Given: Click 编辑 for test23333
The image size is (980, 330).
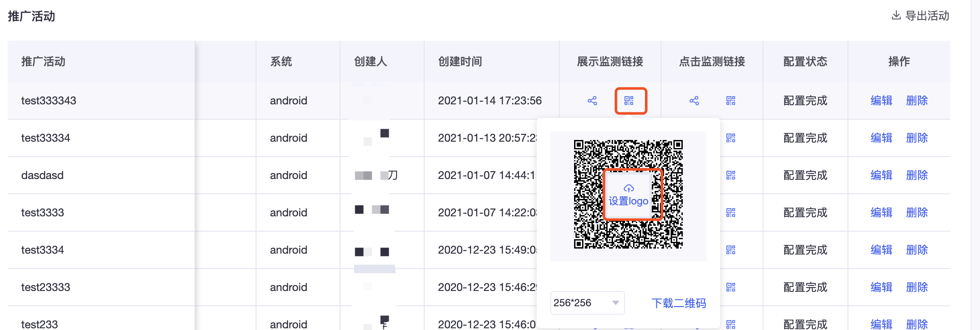Looking at the screenshot, I should click(881, 287).
